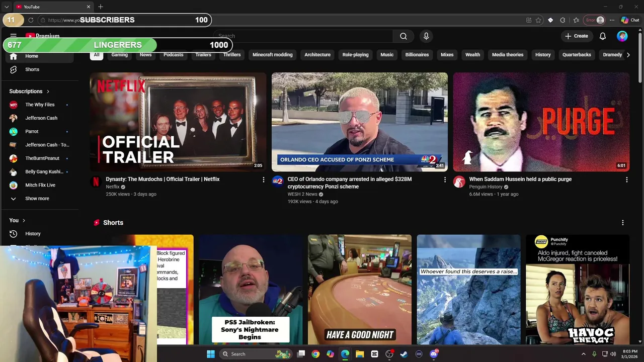Open Discord from the taskbar

tap(434, 354)
